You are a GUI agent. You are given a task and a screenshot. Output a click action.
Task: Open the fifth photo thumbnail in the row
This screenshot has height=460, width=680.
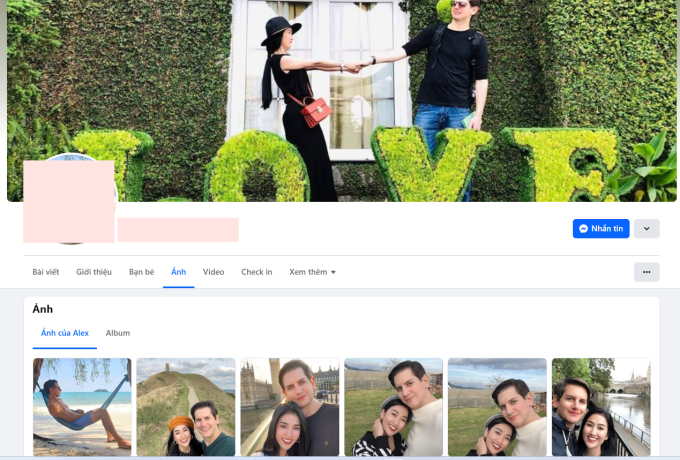coord(497,406)
